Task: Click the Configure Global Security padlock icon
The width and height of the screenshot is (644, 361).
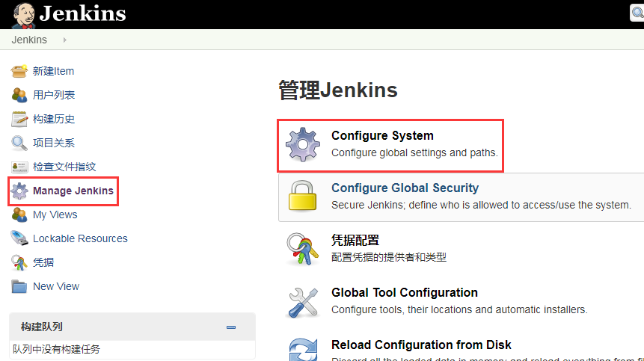Action: coord(303,196)
